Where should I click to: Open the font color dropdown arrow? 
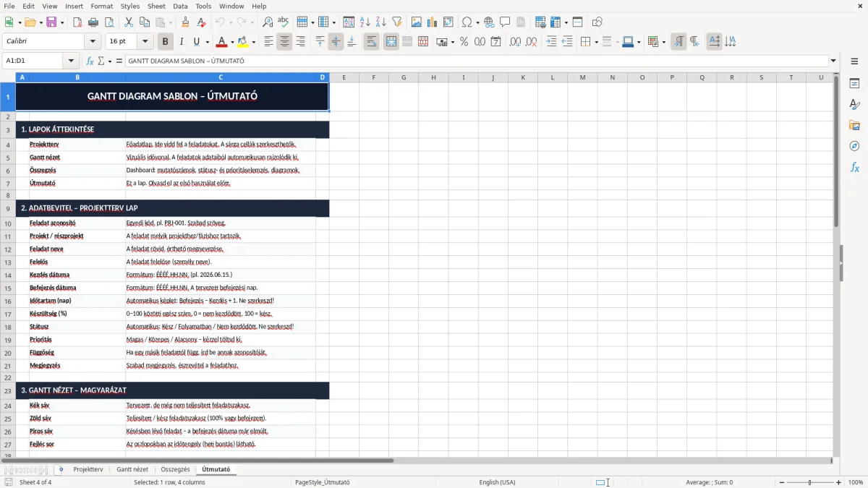pyautogui.click(x=232, y=42)
